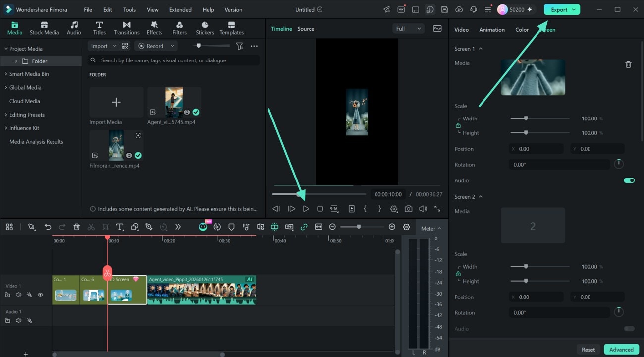
Task: Open the headset support icon
Action: (474, 9)
